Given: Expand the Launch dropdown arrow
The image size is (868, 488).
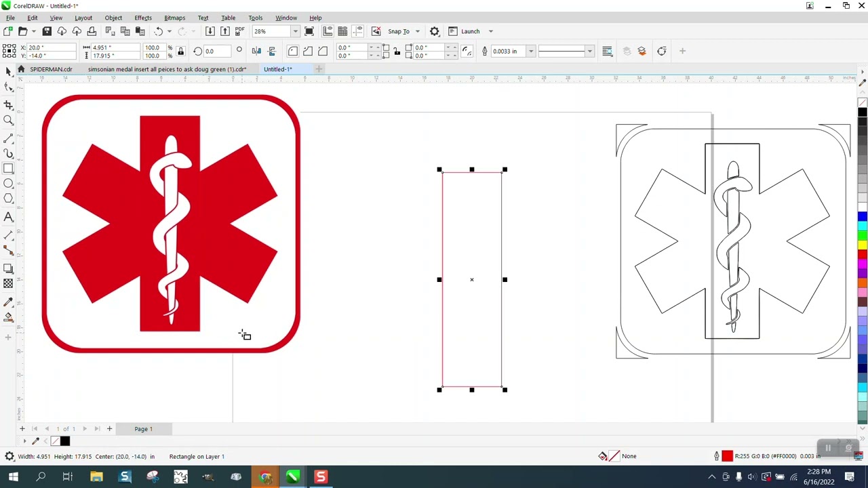Looking at the screenshot, I should [x=490, y=31].
